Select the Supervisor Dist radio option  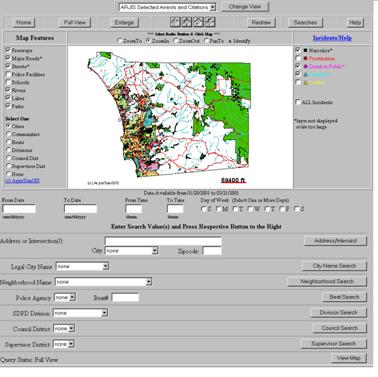click(x=8, y=166)
